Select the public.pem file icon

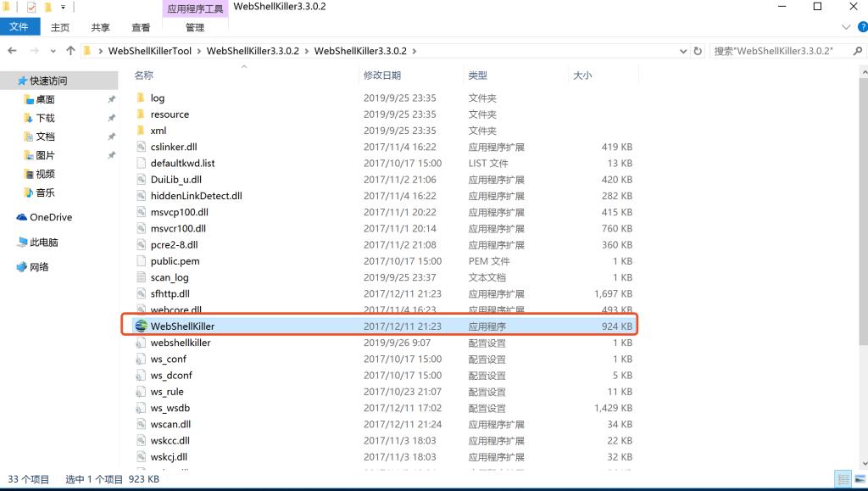coord(142,261)
